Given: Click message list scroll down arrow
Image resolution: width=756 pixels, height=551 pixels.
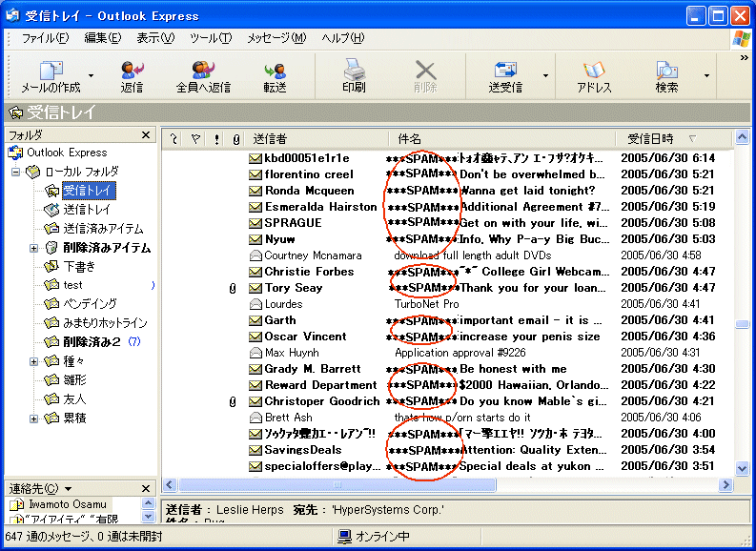Looking at the screenshot, I should coord(742,468).
